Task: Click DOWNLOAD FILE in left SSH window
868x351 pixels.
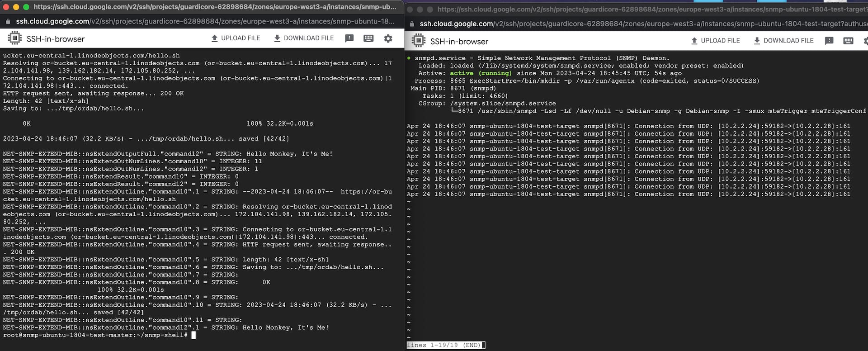Action: 304,38
